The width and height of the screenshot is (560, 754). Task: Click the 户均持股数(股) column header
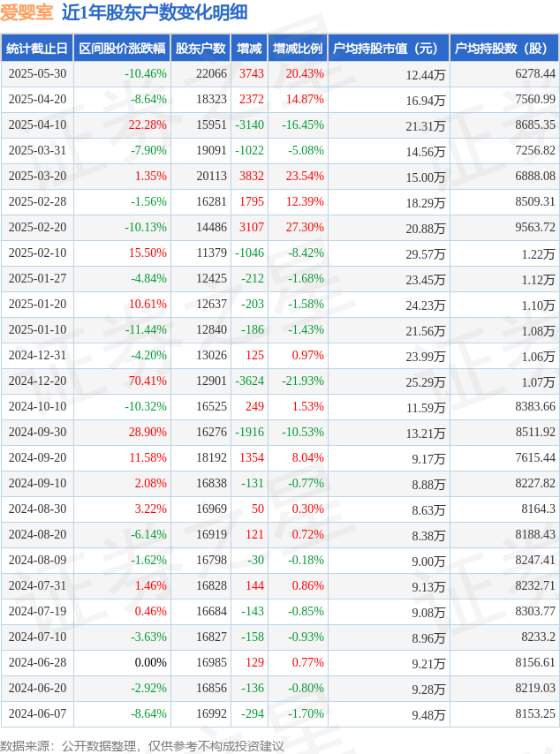pos(504,48)
